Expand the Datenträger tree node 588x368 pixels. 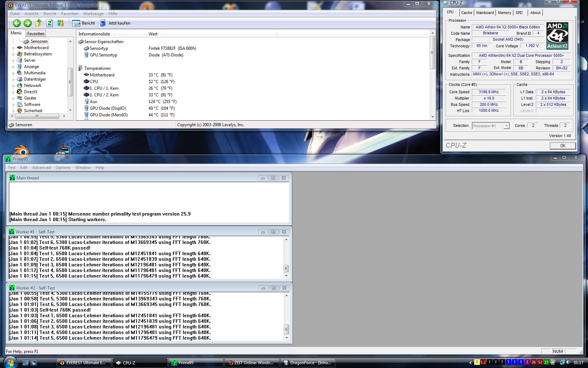(14, 80)
